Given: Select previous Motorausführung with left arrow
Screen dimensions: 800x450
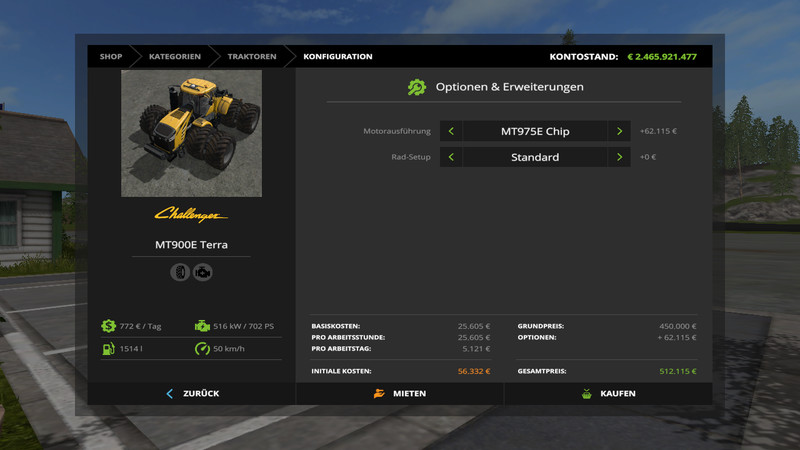Looking at the screenshot, I should pos(451,131).
